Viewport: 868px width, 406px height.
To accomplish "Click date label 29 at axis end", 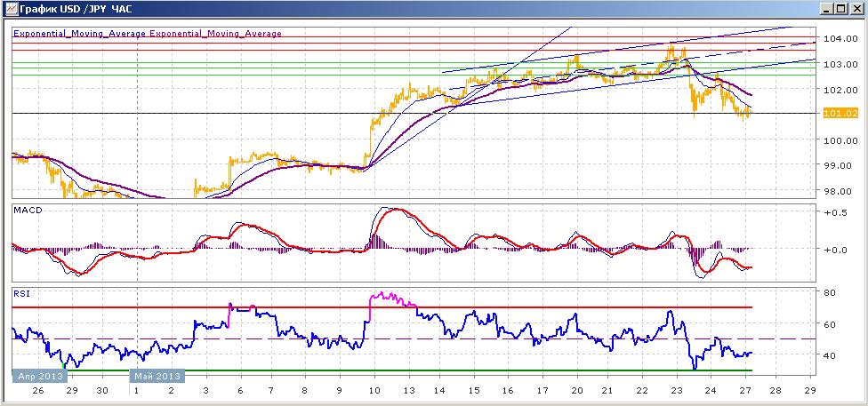I will 810,391.
